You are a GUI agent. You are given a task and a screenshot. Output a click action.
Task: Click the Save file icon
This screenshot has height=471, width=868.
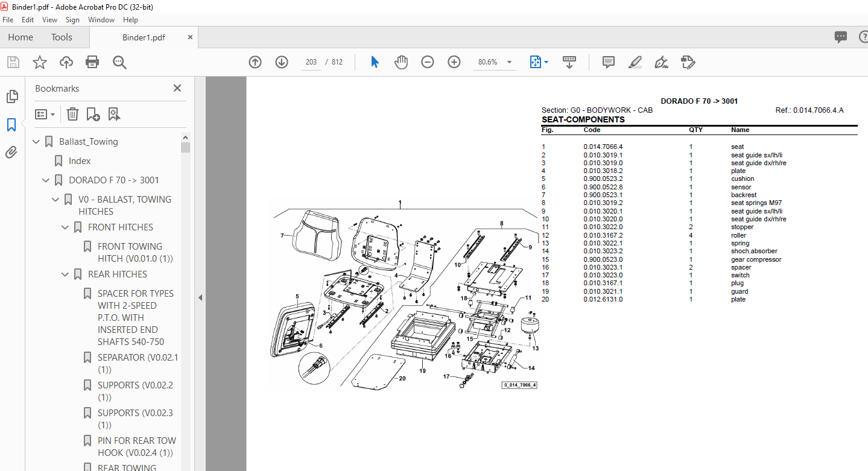pyautogui.click(x=13, y=62)
